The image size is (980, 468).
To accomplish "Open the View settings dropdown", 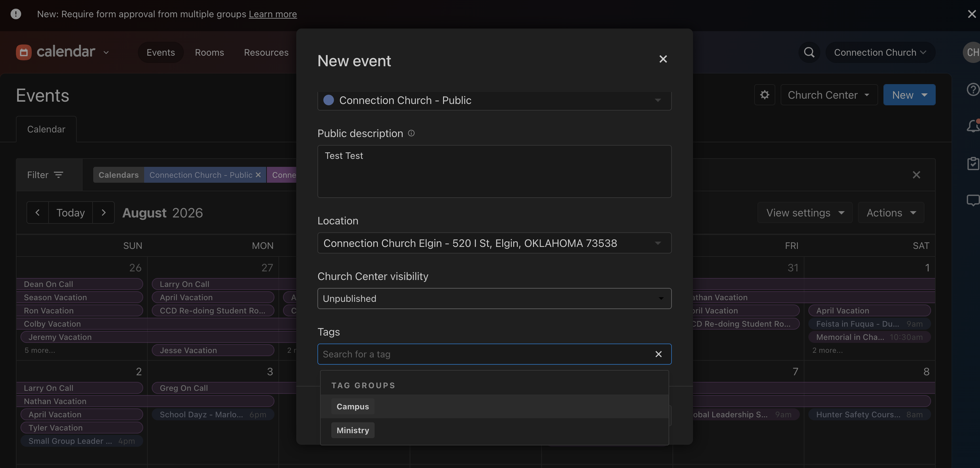I will (x=805, y=213).
